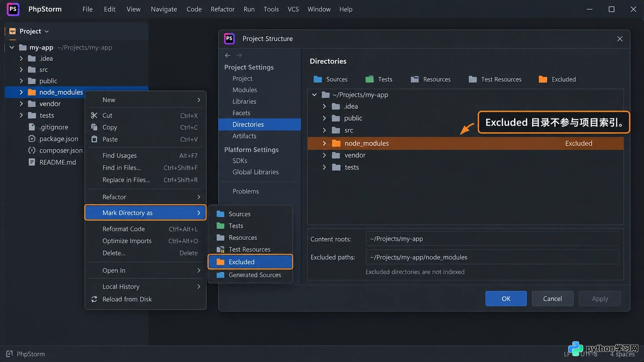Select Directories in Project Settings list

coord(259,124)
